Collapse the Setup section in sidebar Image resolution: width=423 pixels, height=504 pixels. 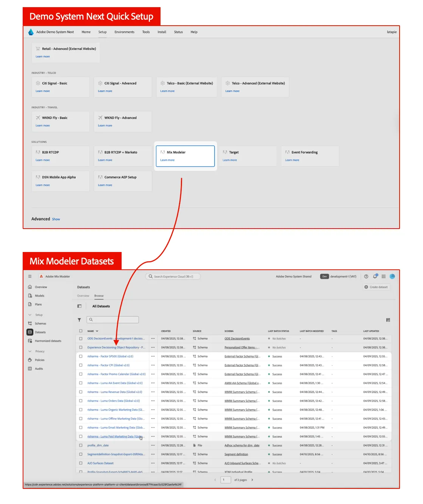click(30, 315)
